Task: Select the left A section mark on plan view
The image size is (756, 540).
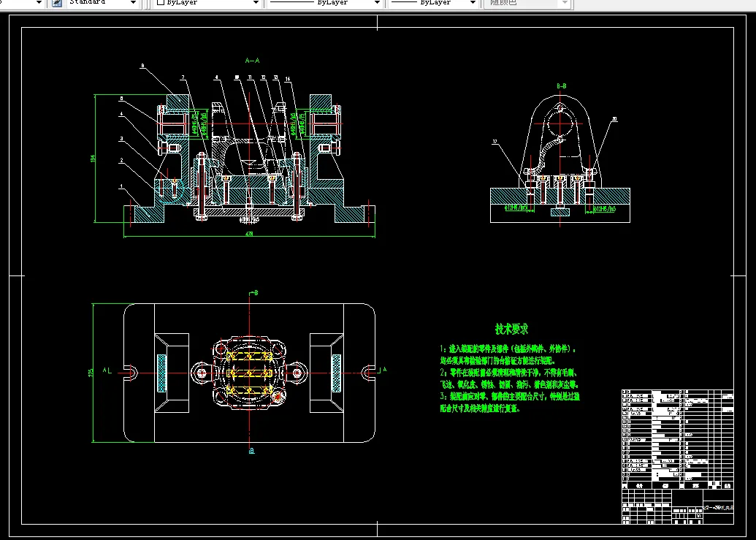Action: coord(107,370)
